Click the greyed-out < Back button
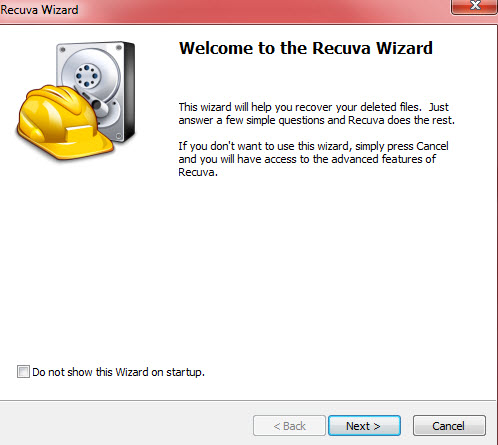The image size is (498, 445). pyautogui.click(x=289, y=426)
